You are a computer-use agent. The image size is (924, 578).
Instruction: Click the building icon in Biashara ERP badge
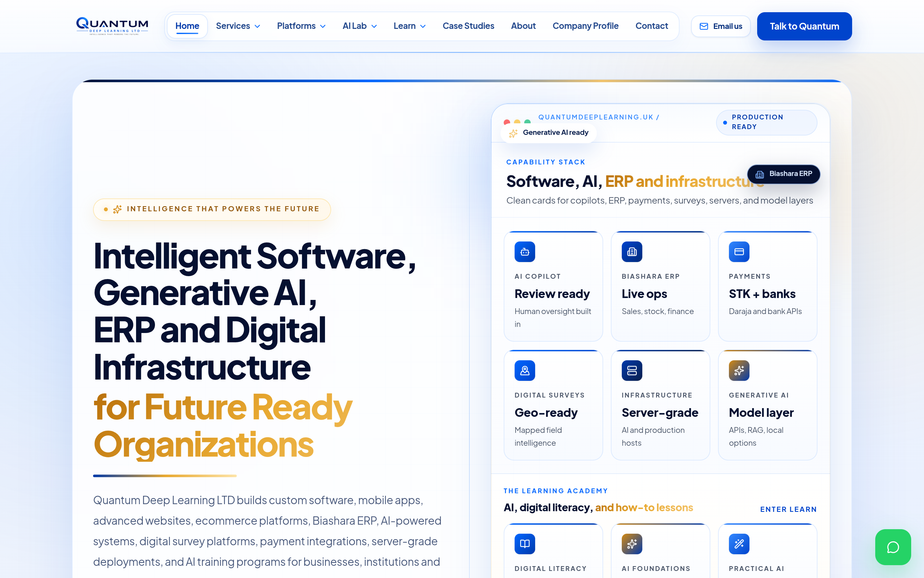coord(759,174)
